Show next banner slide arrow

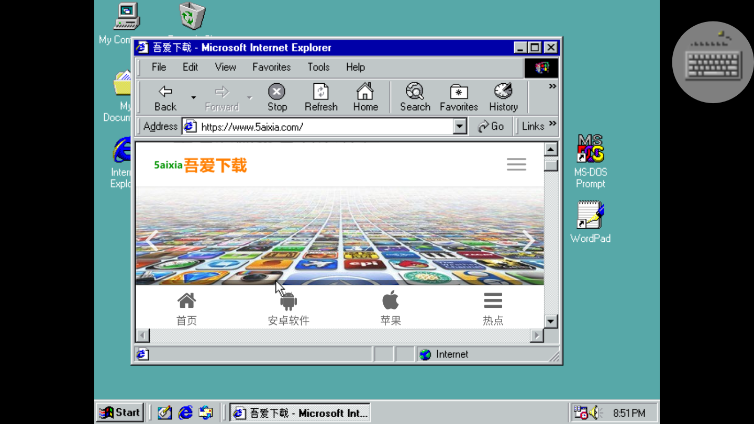[528, 240]
